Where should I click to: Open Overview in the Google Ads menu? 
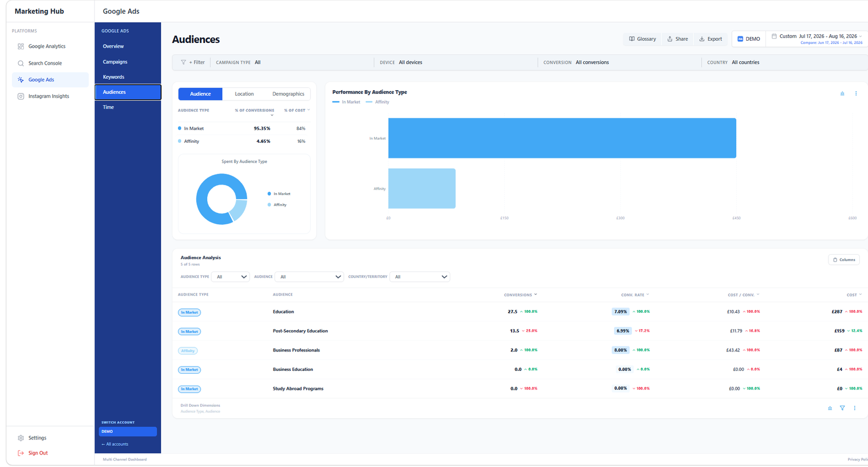[x=128, y=47]
